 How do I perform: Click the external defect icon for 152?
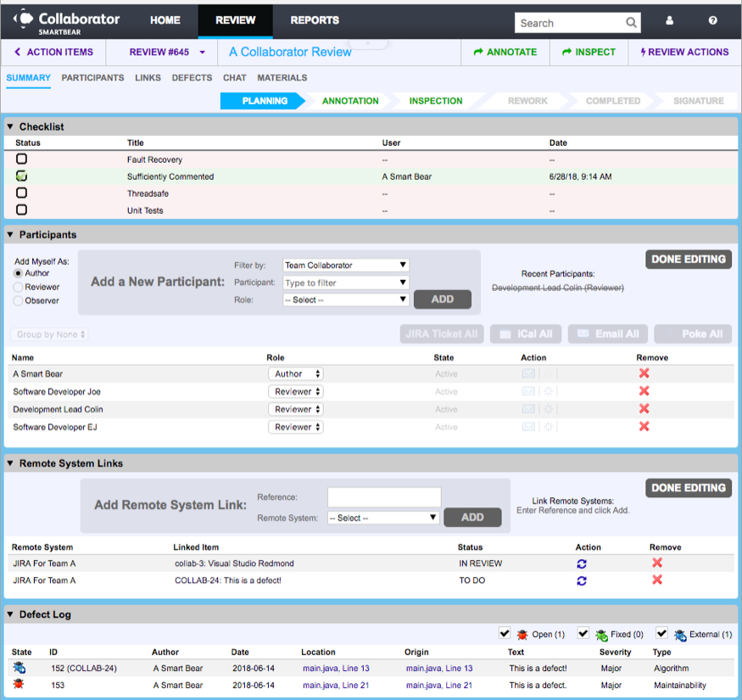click(x=20, y=668)
